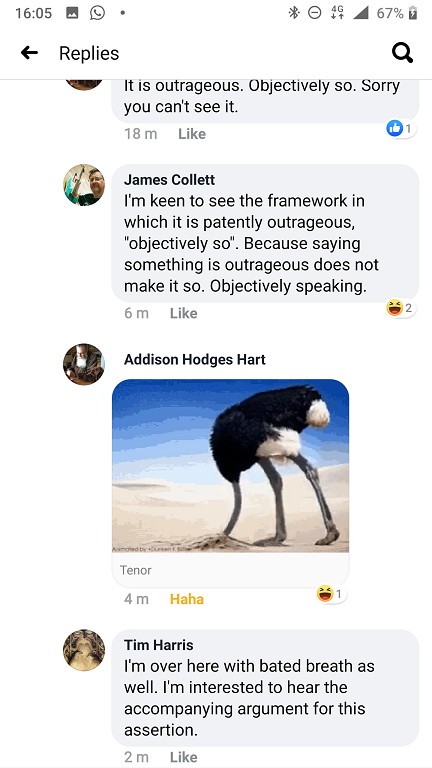This screenshot has height=768, width=432.
Task: Open James Collett's profile picture
Action: point(84,185)
